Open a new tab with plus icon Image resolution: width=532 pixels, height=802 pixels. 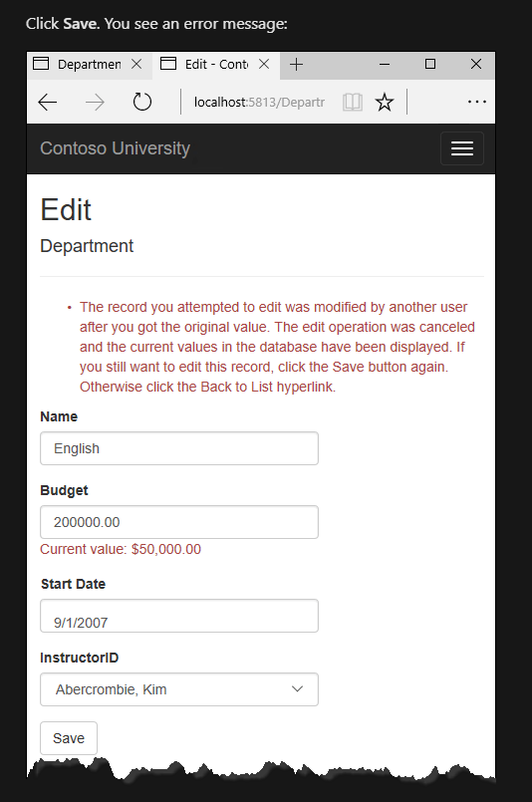point(296,65)
